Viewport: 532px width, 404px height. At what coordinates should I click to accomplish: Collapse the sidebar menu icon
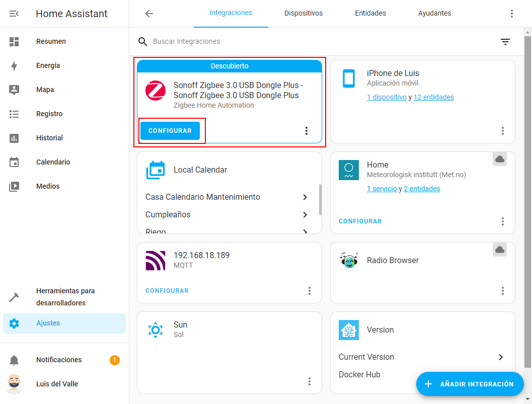[x=14, y=14]
